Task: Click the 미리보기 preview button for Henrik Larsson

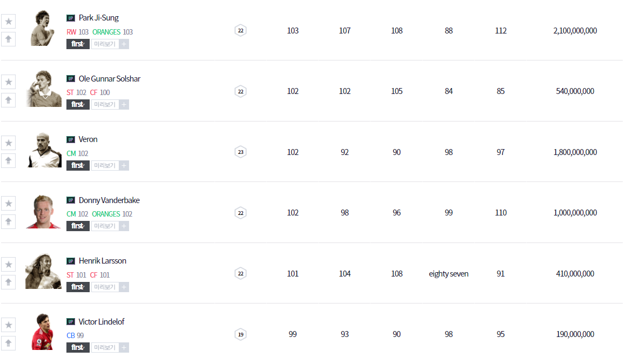Action: point(105,287)
